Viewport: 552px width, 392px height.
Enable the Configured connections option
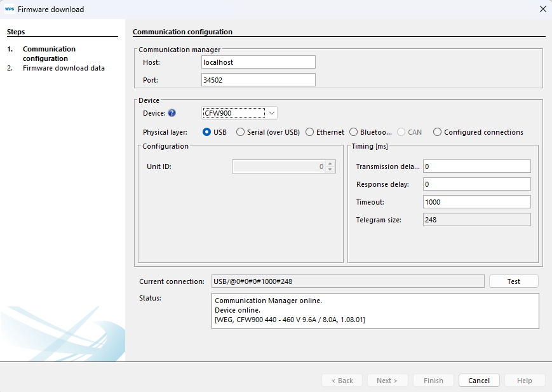point(438,132)
